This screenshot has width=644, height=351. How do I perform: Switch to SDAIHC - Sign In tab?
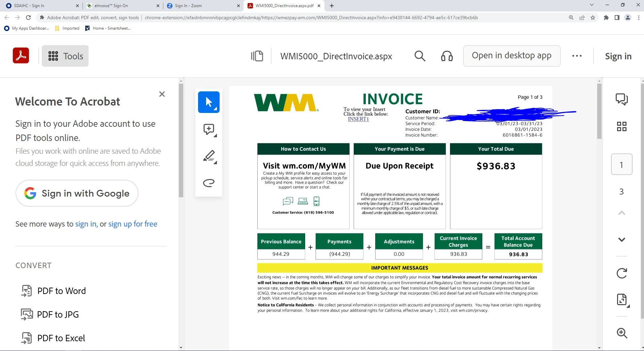pos(42,5)
